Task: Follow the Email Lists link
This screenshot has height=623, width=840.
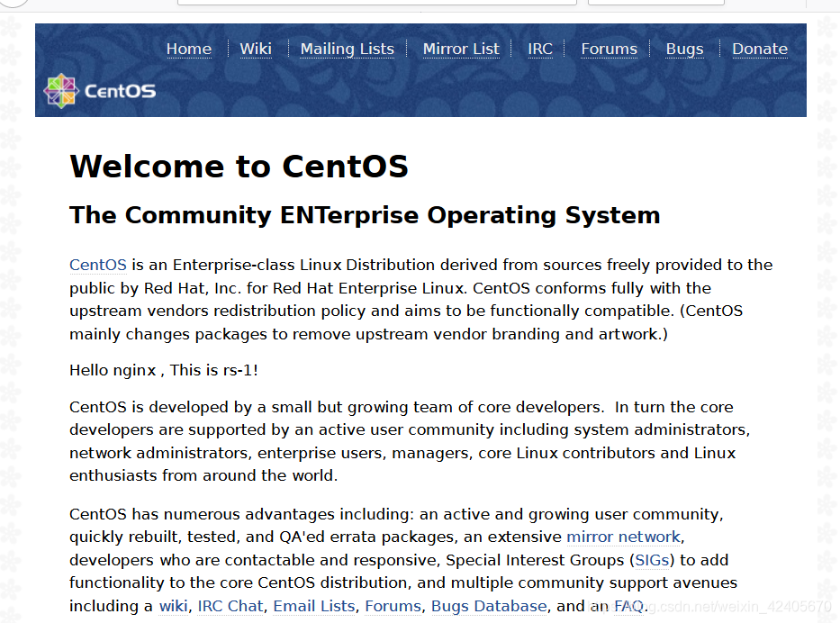Action: [x=314, y=606]
